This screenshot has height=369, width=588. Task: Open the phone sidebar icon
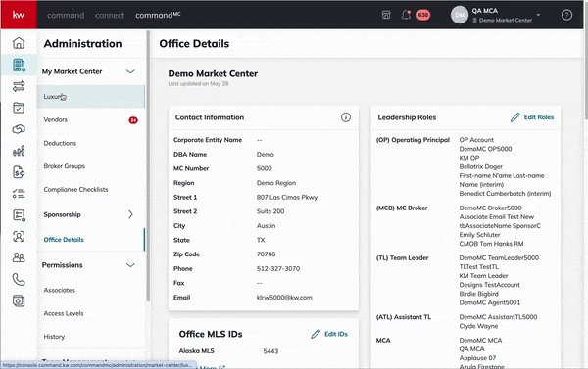tap(19, 280)
